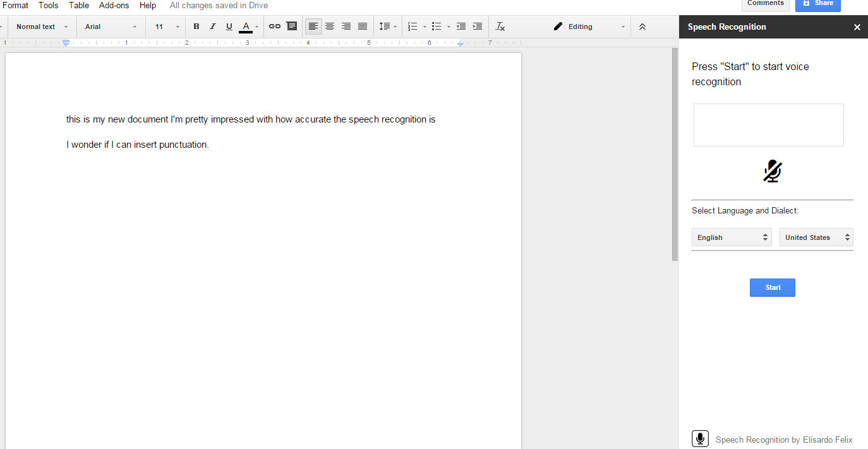Center align the text

[x=330, y=27]
